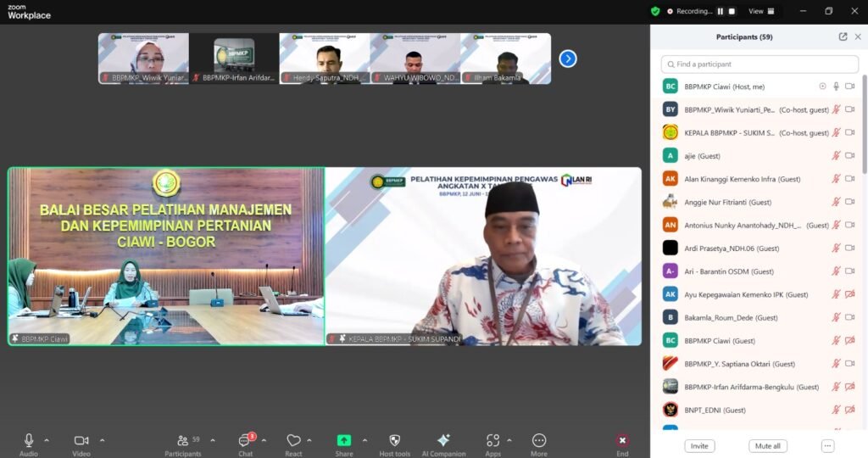Open the View layout menu
The height and width of the screenshot is (458, 868).
click(x=759, y=11)
